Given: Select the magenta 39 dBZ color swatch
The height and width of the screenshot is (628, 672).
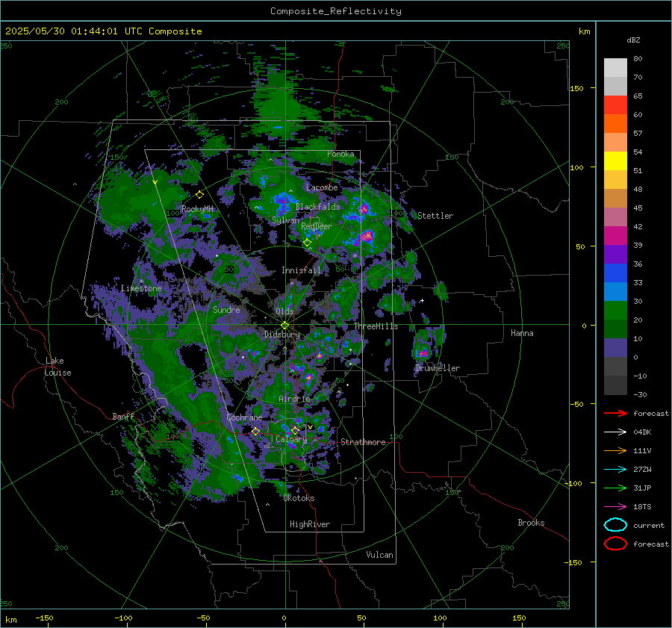Looking at the screenshot, I should 615,235.
